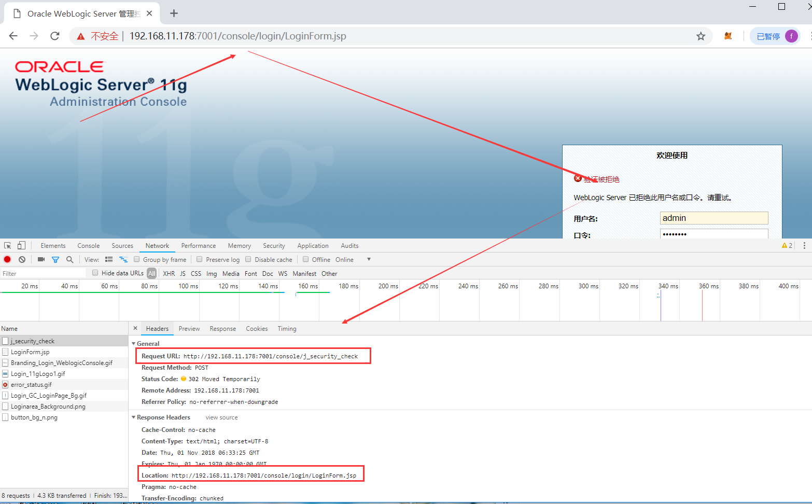
Task: Toggle the device toolbar icon in DevTools
Action: (x=21, y=245)
